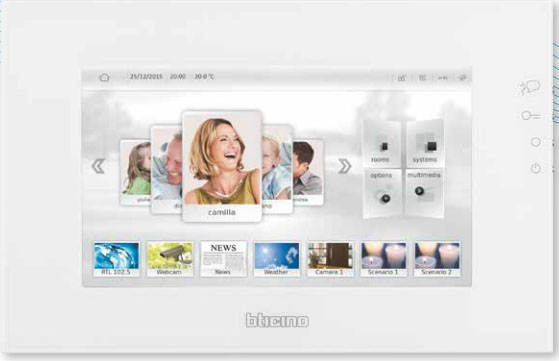Open the rooms tile
The width and height of the screenshot is (559, 361).
381,144
